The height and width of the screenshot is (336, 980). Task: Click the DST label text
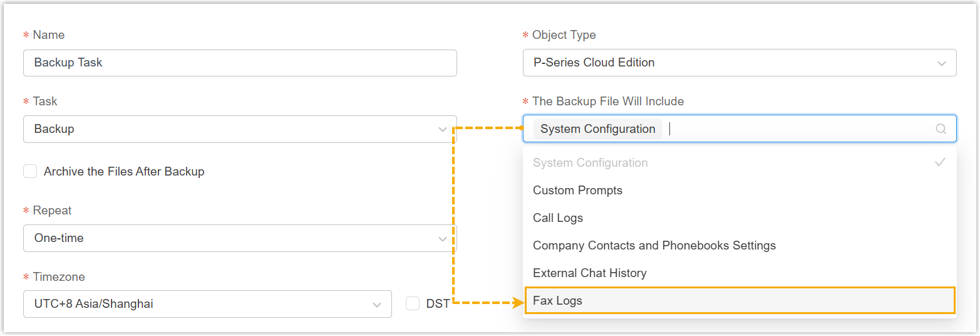(438, 304)
